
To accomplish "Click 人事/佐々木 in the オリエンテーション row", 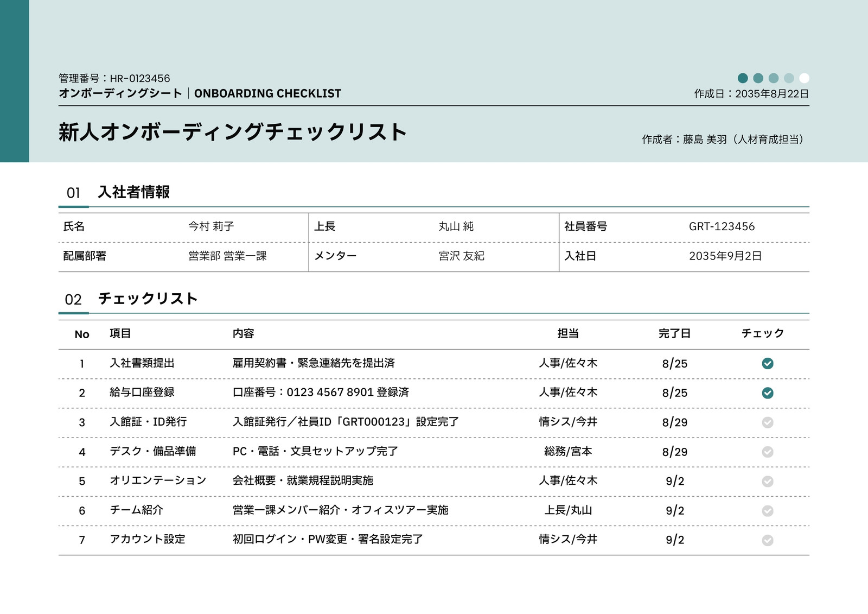I will tap(568, 480).
